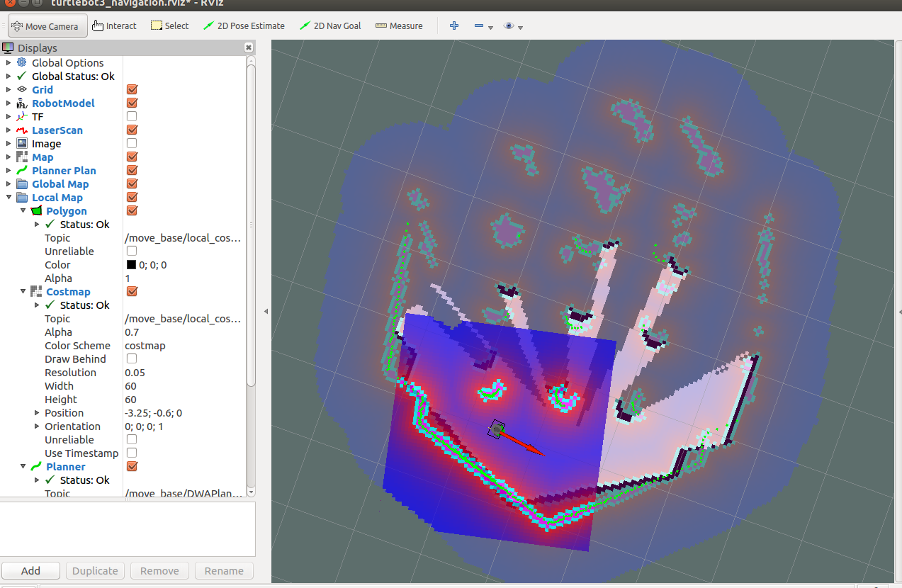Click the Resolution value 0.05
This screenshot has height=588, width=902.
coord(184,372)
